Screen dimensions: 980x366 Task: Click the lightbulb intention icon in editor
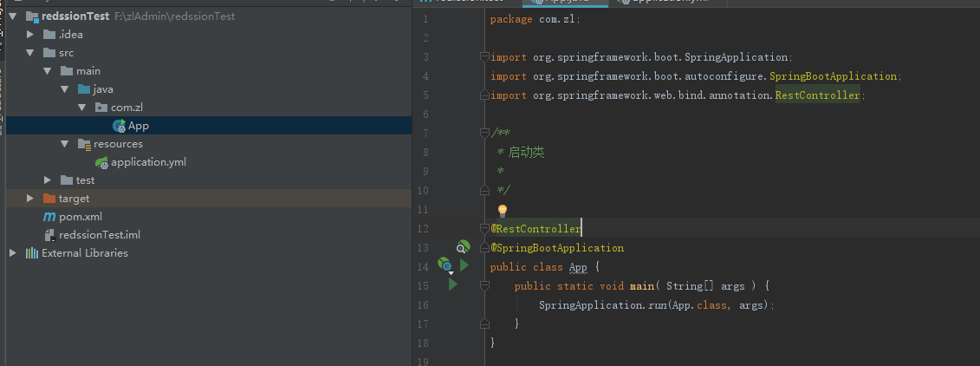(502, 210)
